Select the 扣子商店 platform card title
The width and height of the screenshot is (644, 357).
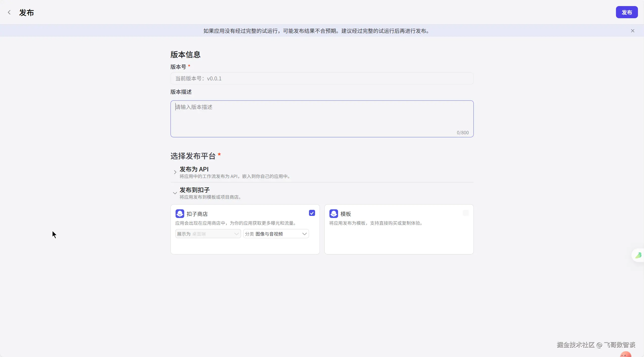pos(197,214)
